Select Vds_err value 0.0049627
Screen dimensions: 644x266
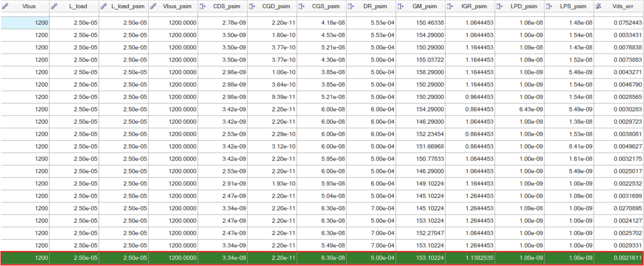628,146
